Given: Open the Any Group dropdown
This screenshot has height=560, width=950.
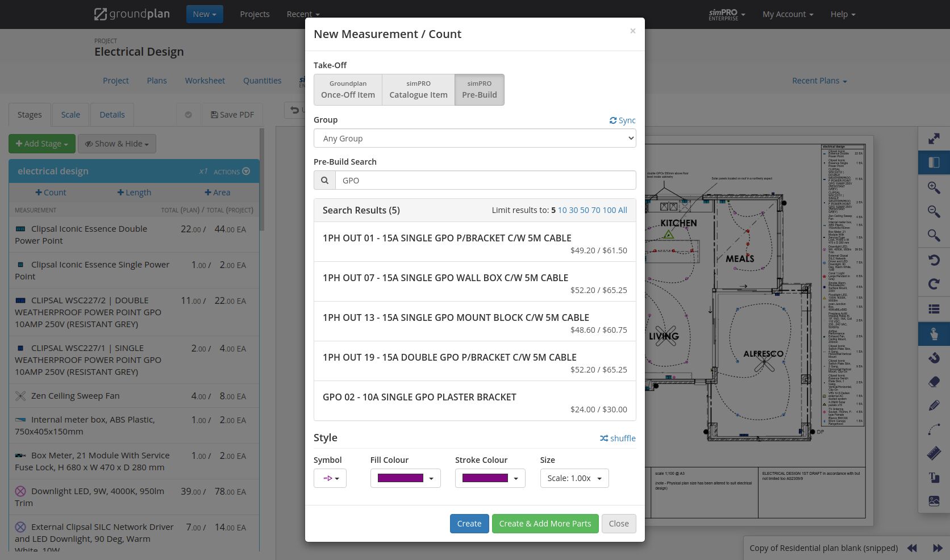Looking at the screenshot, I should [475, 138].
